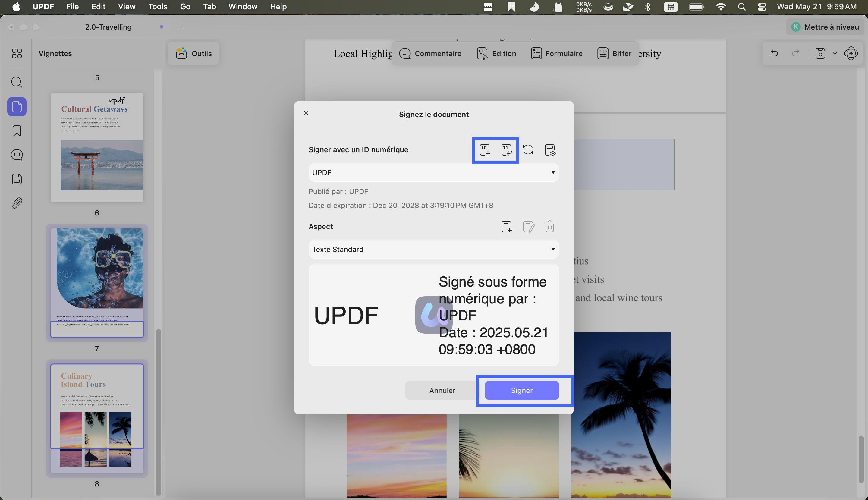The width and height of the screenshot is (868, 500).
Task: Click the Signer button
Action: [522, 391]
